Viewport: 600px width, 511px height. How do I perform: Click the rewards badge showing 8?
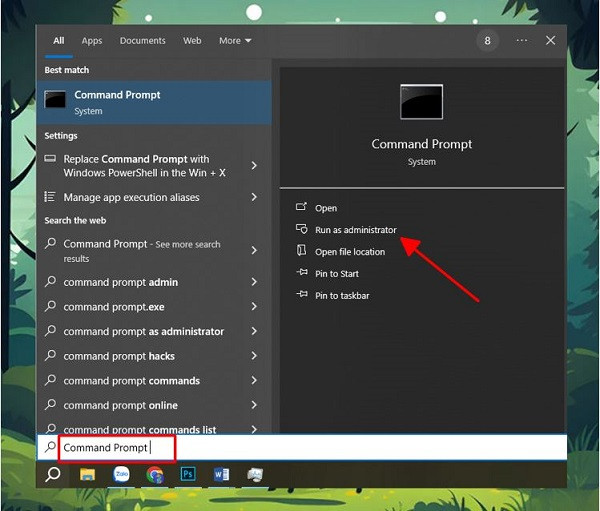[487, 41]
